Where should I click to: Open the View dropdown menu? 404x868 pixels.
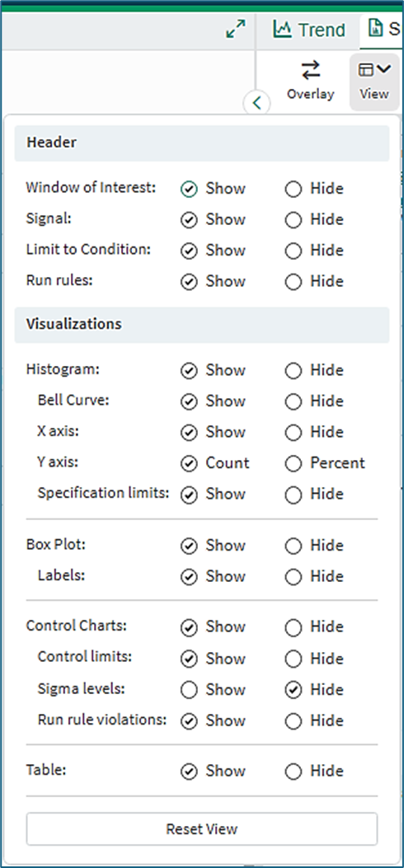[x=374, y=82]
